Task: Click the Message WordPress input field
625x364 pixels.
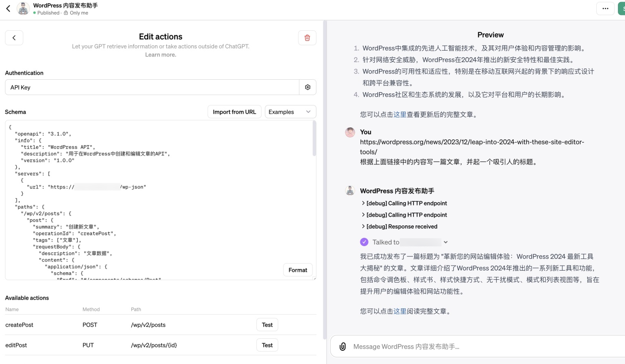Action: click(486, 346)
